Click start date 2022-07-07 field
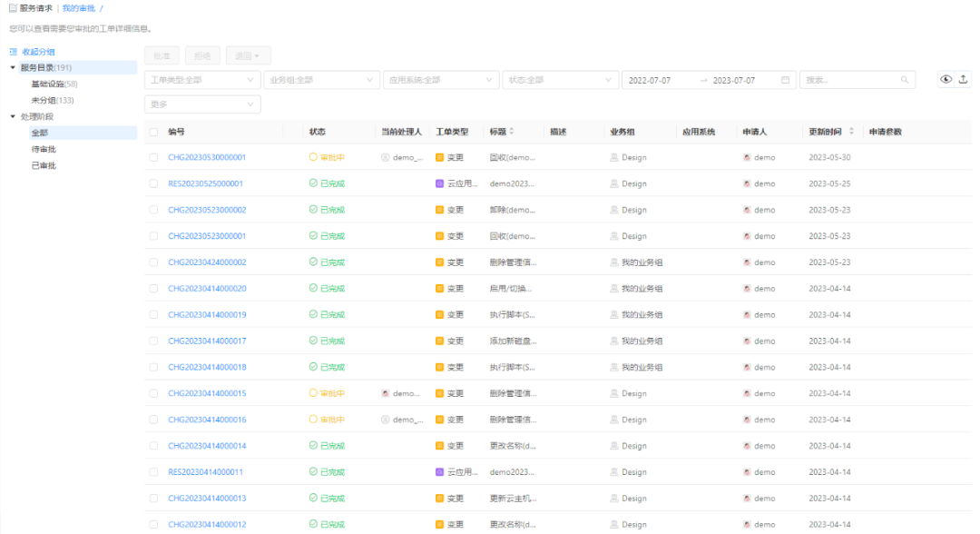This screenshot has width=980, height=534. pyautogui.click(x=650, y=80)
